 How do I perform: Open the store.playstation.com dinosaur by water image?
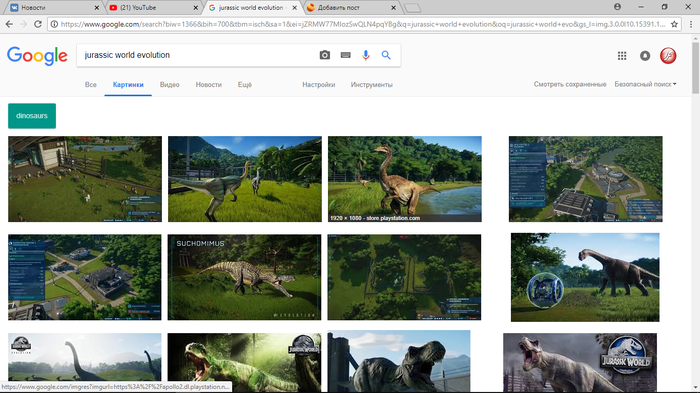pos(404,179)
